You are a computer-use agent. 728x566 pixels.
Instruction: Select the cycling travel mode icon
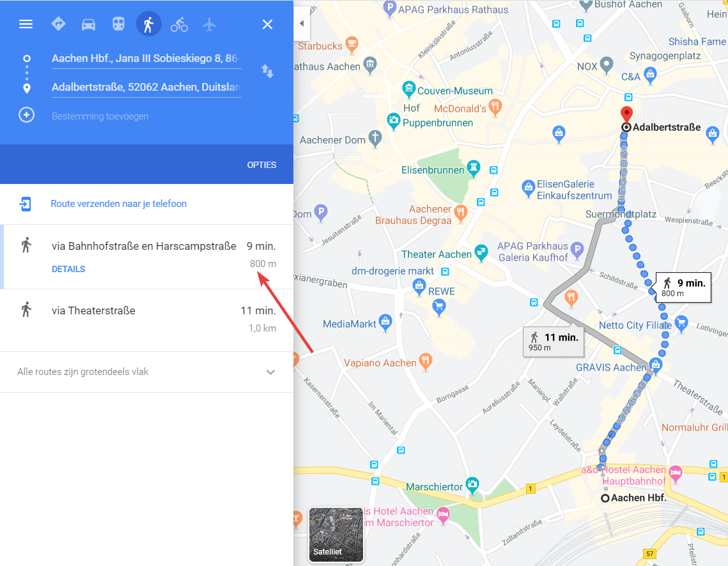pos(179,24)
